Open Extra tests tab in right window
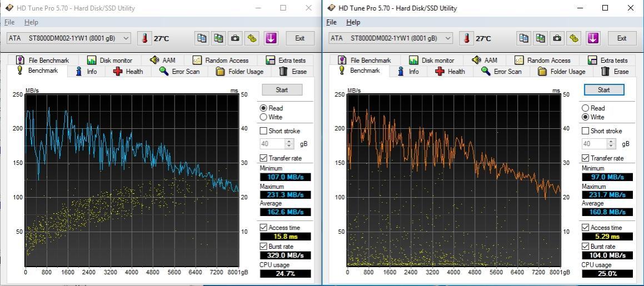Image resolution: width=644 pixels, height=286 pixels. pos(608,61)
